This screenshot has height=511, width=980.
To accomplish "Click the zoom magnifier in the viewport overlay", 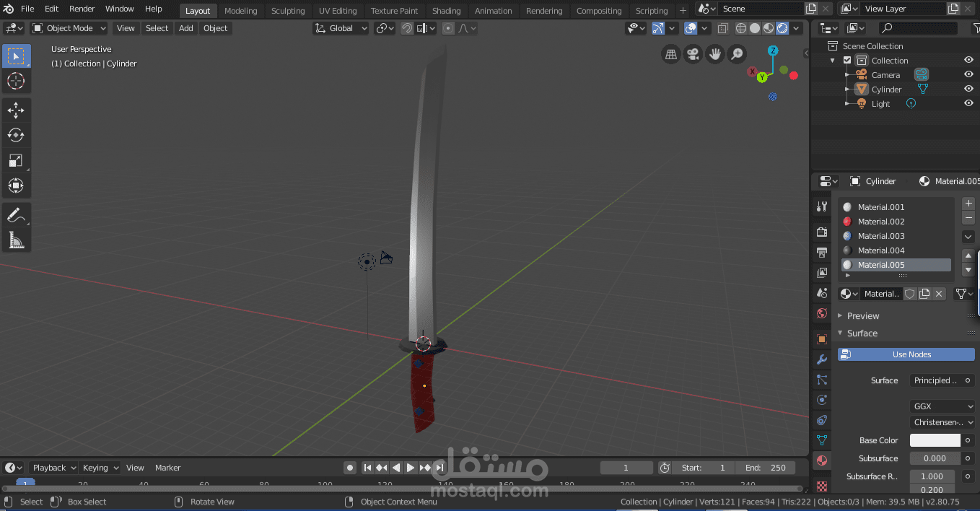I will (737, 53).
